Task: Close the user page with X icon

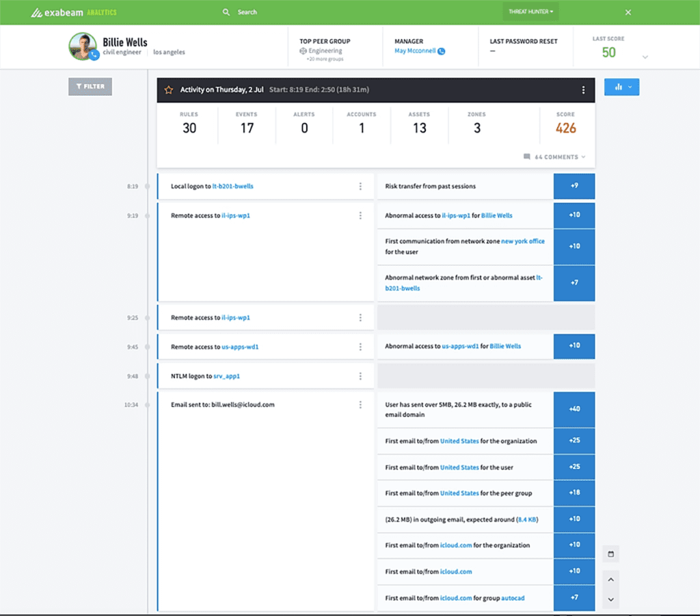Action: coord(628,12)
